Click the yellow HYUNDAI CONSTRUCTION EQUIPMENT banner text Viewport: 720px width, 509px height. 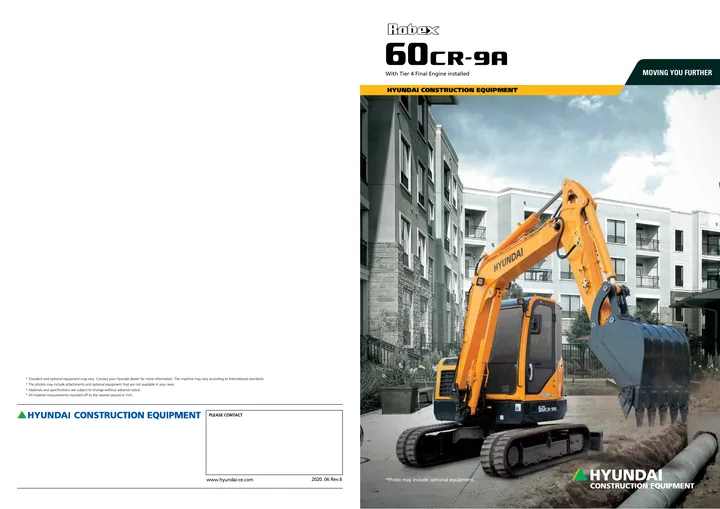click(452, 90)
